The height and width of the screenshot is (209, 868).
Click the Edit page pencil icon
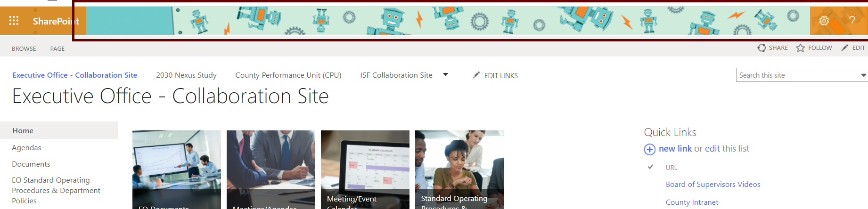click(845, 48)
